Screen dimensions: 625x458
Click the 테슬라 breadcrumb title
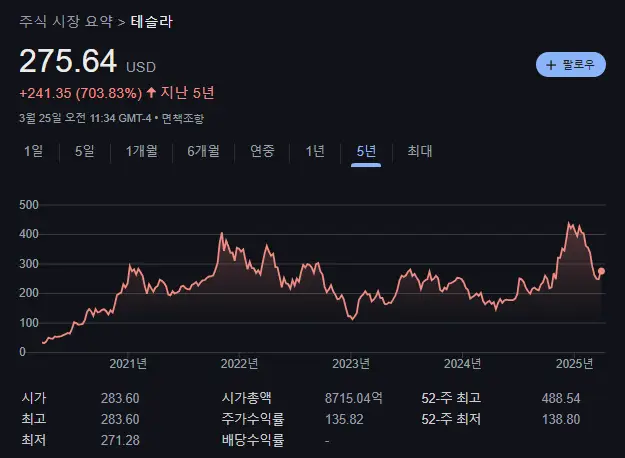click(x=151, y=22)
